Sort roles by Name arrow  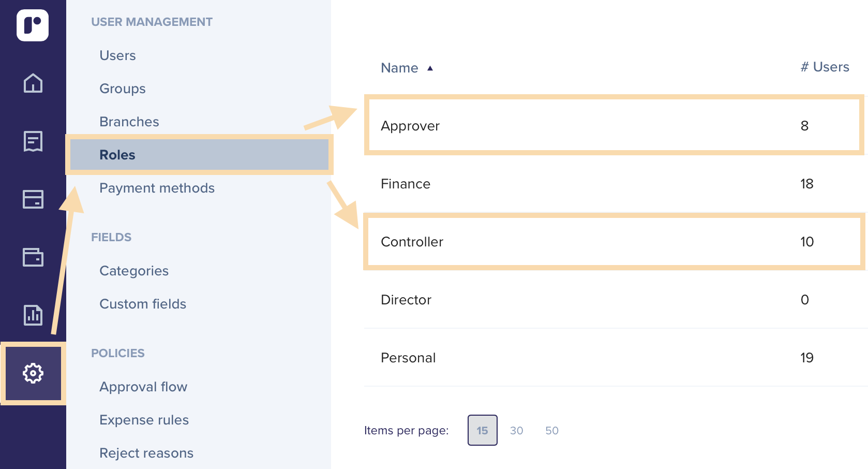click(430, 68)
